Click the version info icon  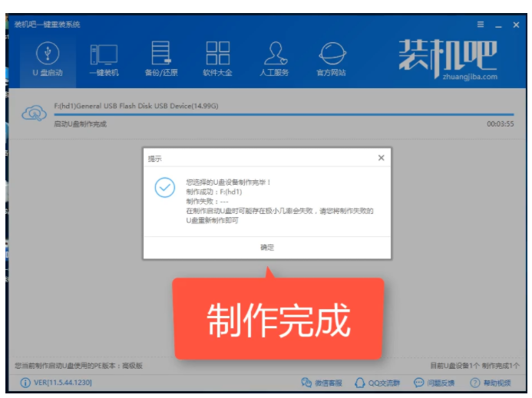point(25,383)
